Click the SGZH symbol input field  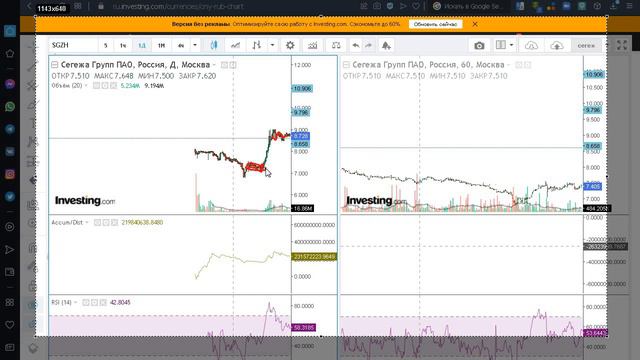(73, 45)
